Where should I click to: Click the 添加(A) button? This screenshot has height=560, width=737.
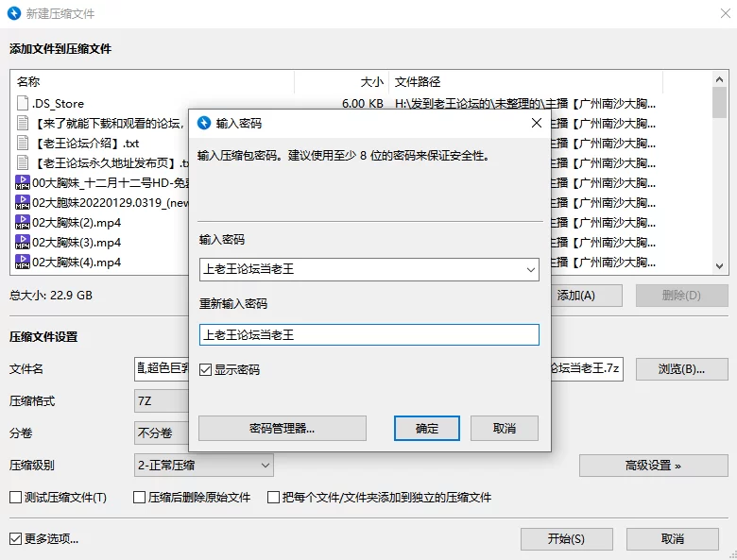pos(587,296)
